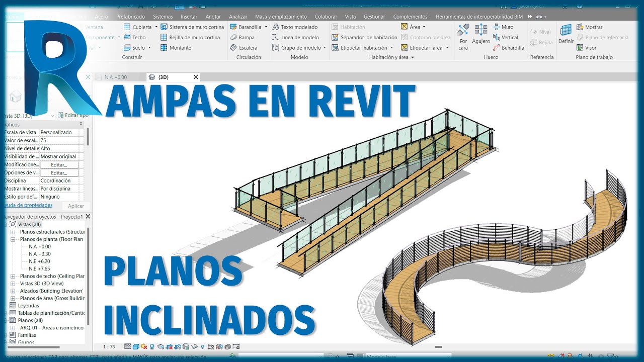Close the {3D} view tab
Image resolution: width=644 pixels, height=362 pixels.
[196, 77]
